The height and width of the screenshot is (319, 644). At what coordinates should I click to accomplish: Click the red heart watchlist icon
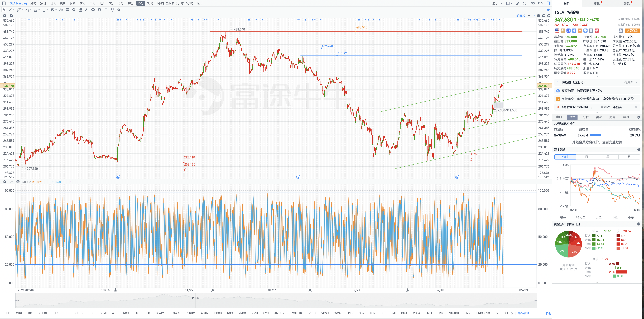[597, 31]
